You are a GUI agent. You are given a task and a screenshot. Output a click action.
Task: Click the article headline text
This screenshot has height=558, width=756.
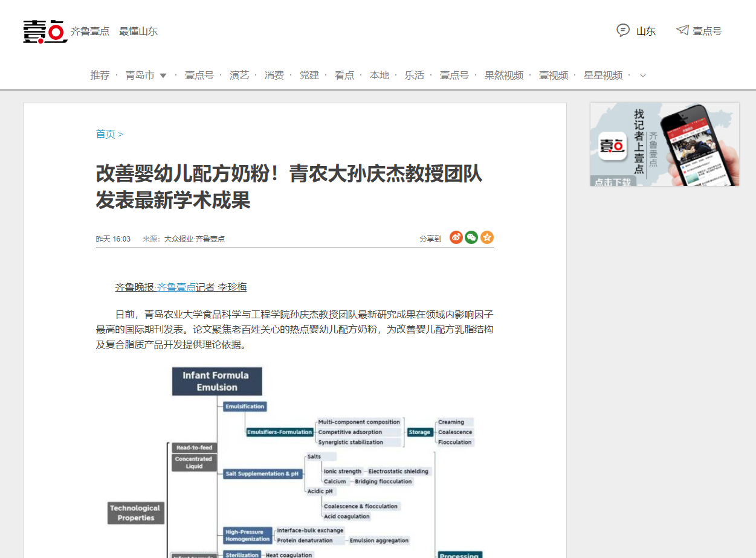[x=289, y=187]
